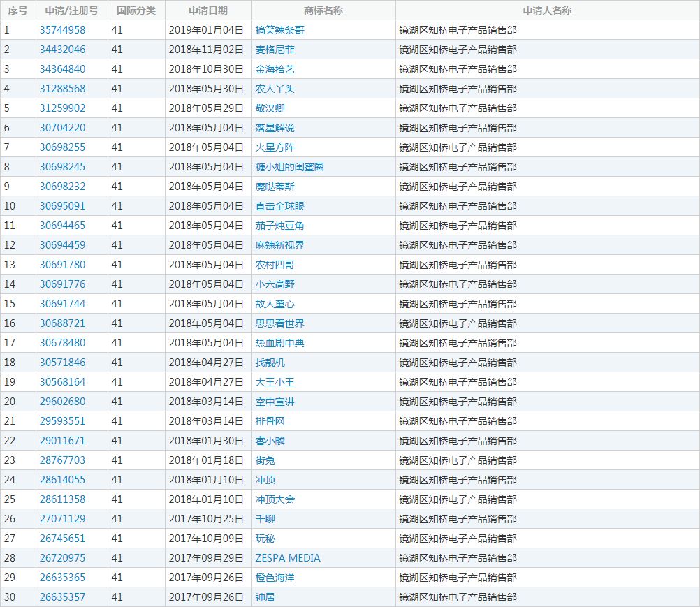This screenshot has width=700, height=607.
Task: Open trademark 农村四哥
Action: pos(275,265)
